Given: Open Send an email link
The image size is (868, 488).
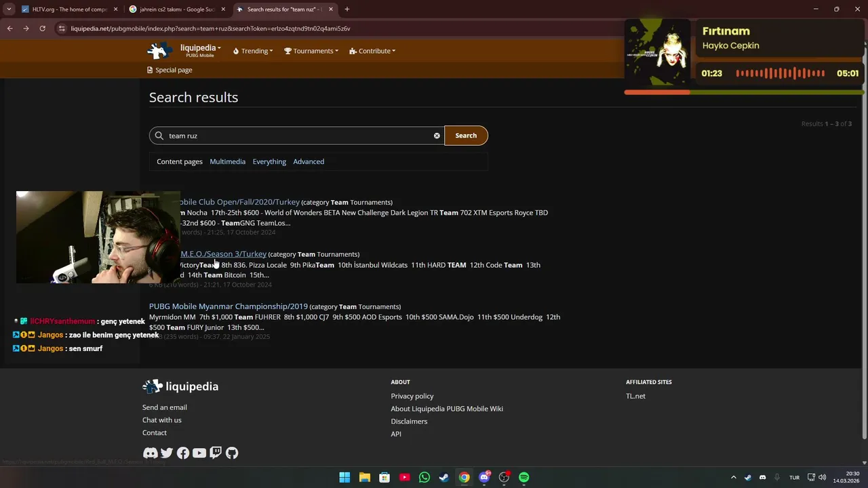Looking at the screenshot, I should coord(165,407).
